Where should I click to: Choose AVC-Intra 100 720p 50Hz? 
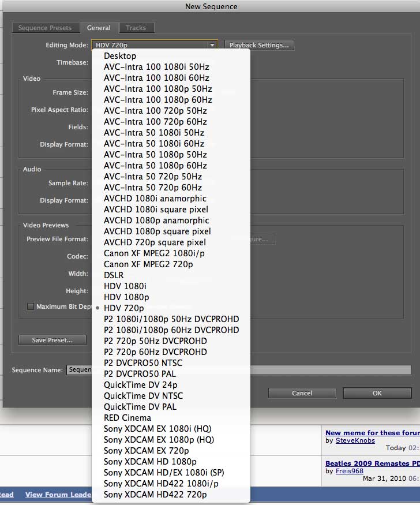coord(171,110)
